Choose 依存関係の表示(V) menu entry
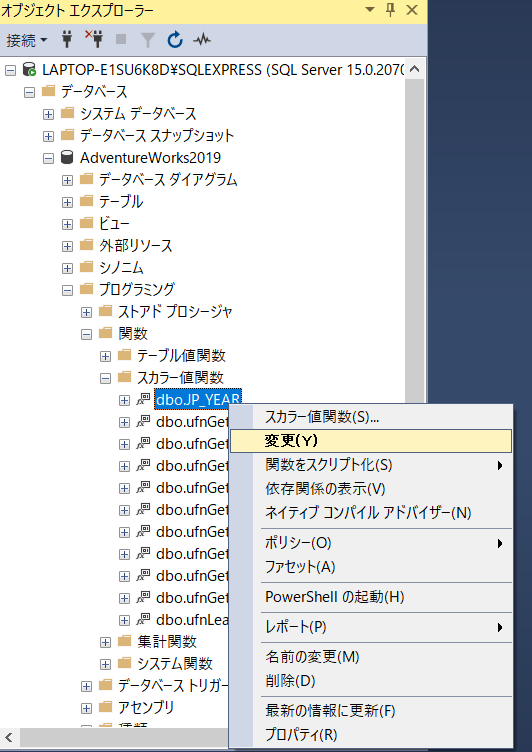This screenshot has height=752, width=532. (371, 489)
